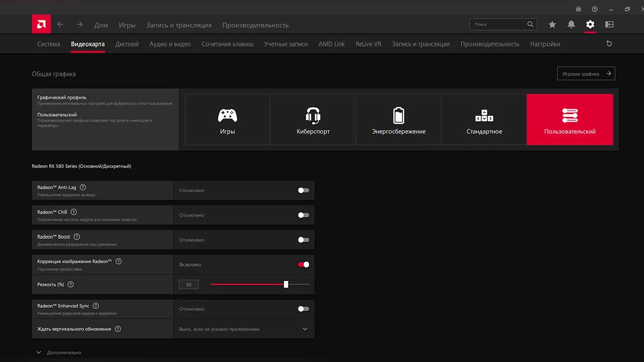Open notifications bell icon

pos(571,25)
